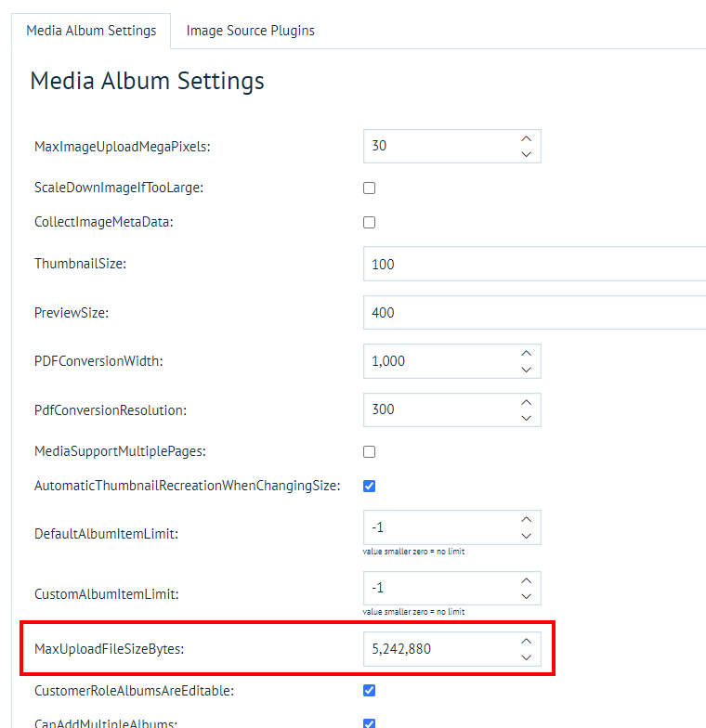Increase MaxUploadFileSizeBytes with up arrow
The width and height of the screenshot is (706, 728).
click(x=527, y=641)
